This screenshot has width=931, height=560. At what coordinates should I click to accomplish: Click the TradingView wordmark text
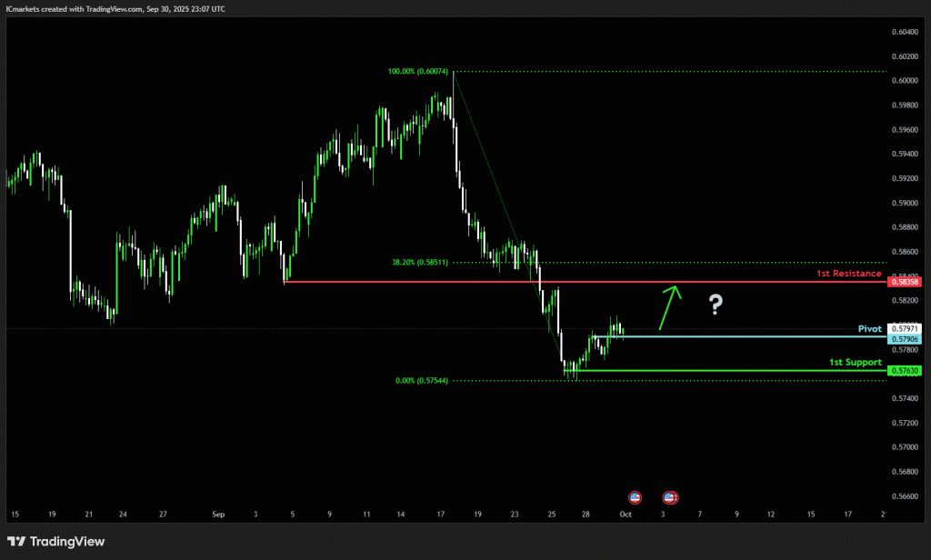(67, 542)
